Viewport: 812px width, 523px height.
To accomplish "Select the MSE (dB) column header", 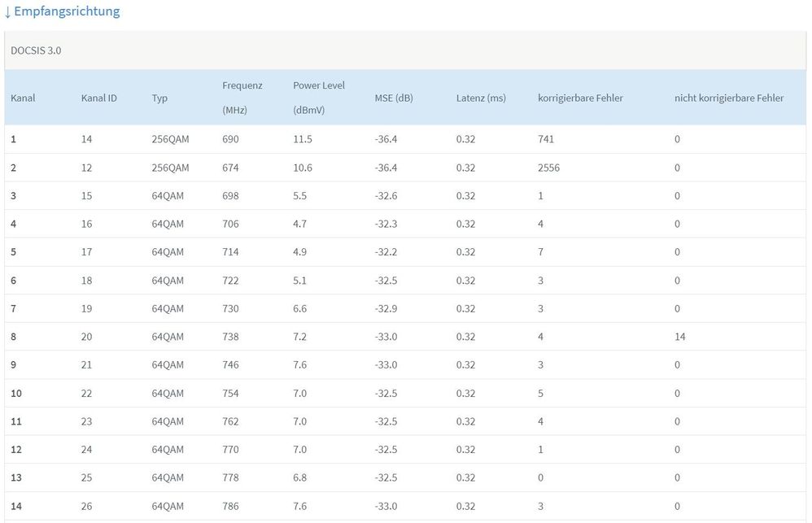I will (394, 98).
